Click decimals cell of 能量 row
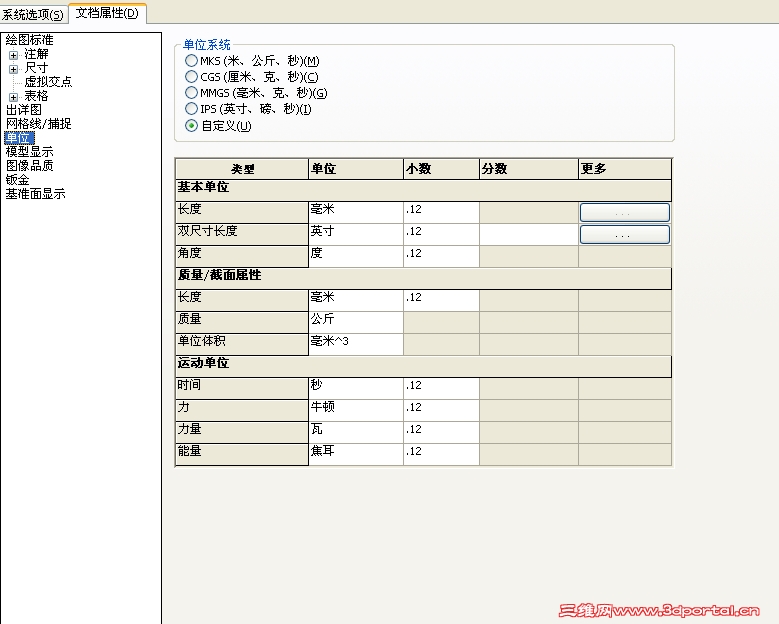 [441, 454]
